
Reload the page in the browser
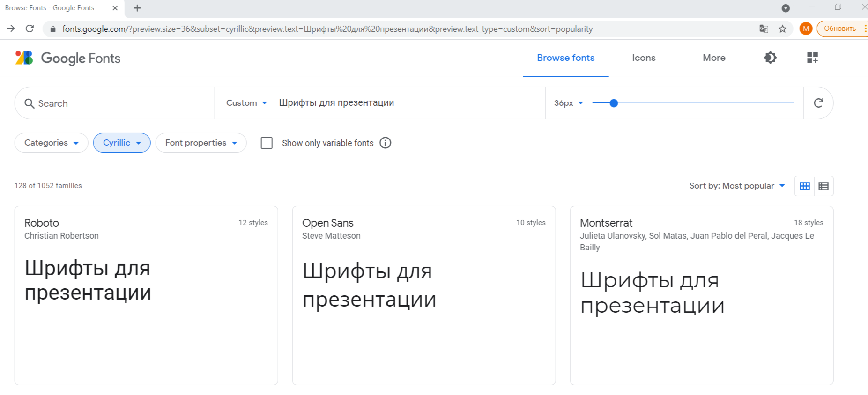pos(30,29)
